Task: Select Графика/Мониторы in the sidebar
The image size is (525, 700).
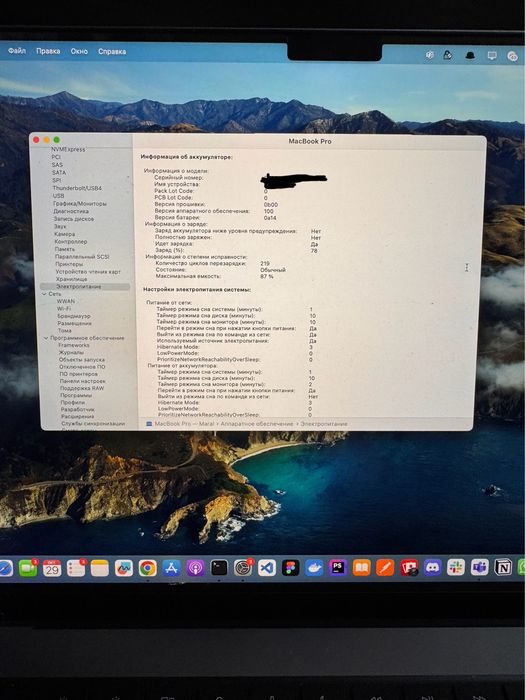Action: click(x=80, y=203)
